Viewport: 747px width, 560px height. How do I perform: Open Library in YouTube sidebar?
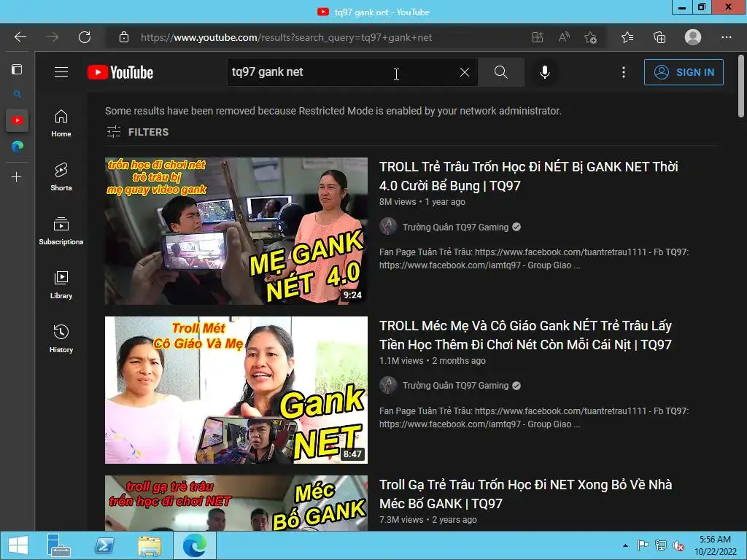pos(61,285)
